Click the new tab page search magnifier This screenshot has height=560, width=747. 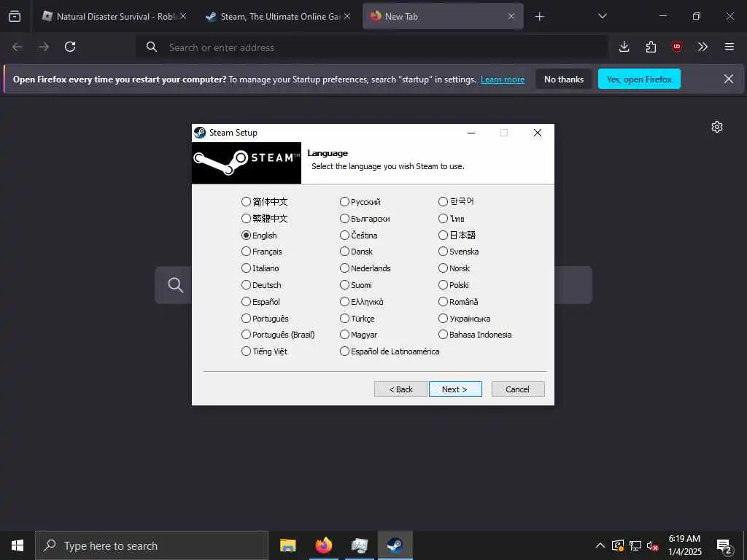point(175,285)
